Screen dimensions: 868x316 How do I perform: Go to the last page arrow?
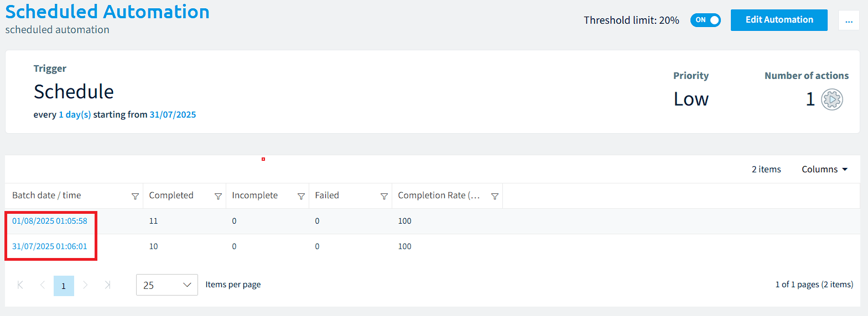click(x=107, y=285)
